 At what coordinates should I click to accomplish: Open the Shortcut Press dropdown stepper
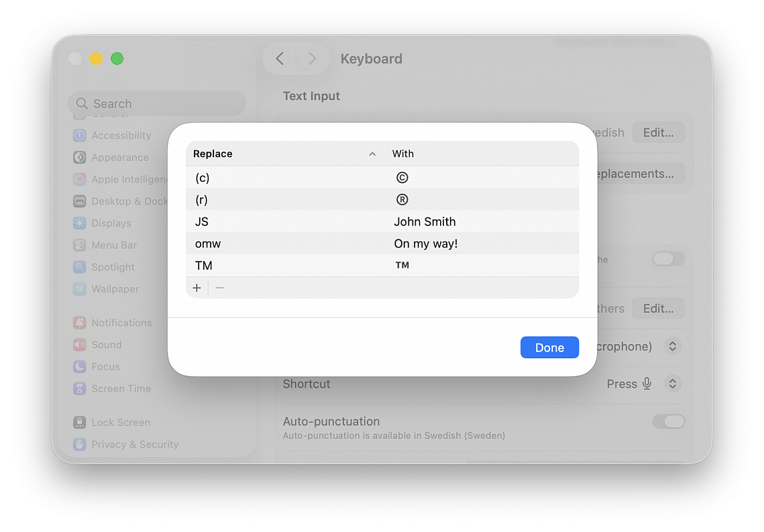[672, 384]
